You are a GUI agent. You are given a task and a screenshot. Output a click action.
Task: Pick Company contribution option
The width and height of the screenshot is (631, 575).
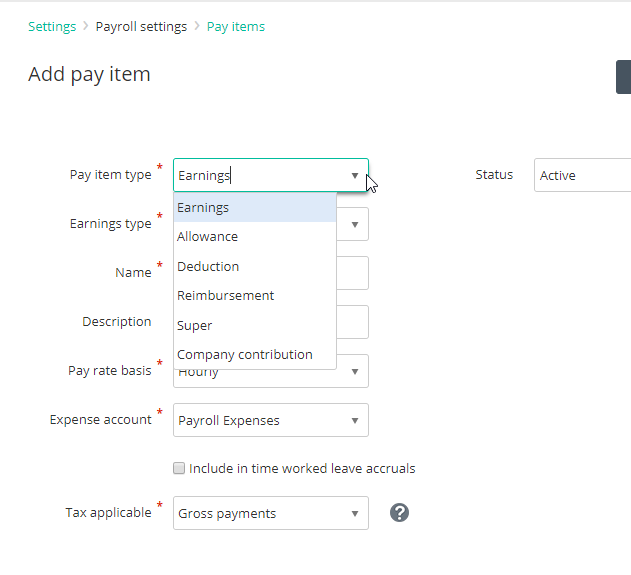pyautogui.click(x=255, y=354)
